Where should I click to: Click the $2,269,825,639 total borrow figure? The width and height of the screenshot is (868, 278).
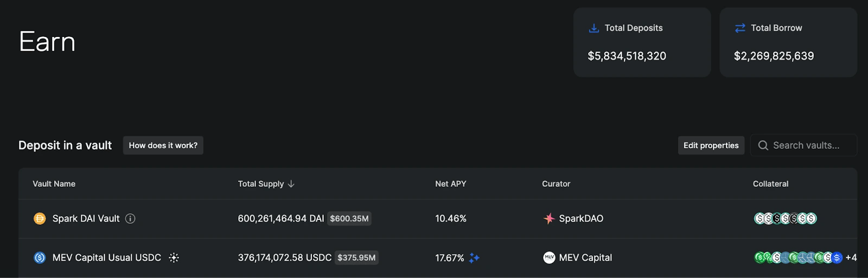point(774,56)
